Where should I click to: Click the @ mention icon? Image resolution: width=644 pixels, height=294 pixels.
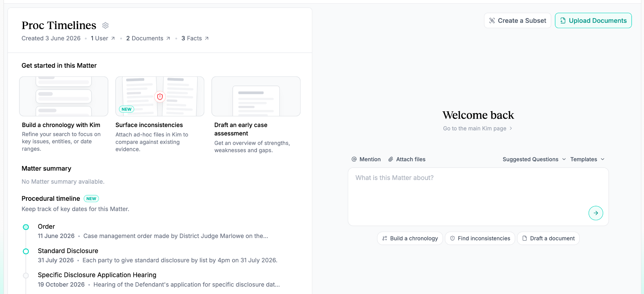pos(354,159)
